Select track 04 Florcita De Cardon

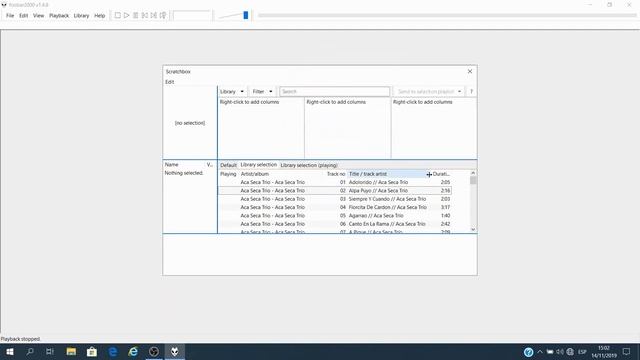[x=335, y=207]
